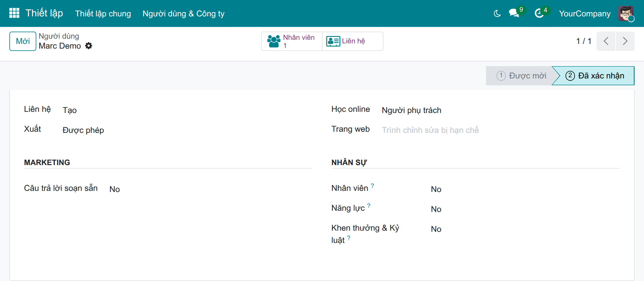Click Thiết lập app title
Viewport: 644px width, 281px height.
coord(44,13)
